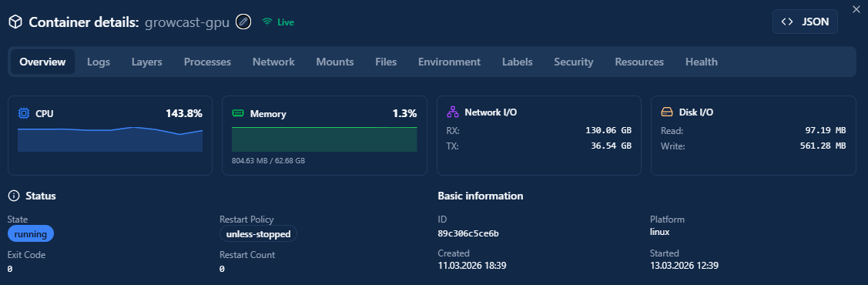Click the Exit Code value 0
868x285 pixels.
click(10, 269)
